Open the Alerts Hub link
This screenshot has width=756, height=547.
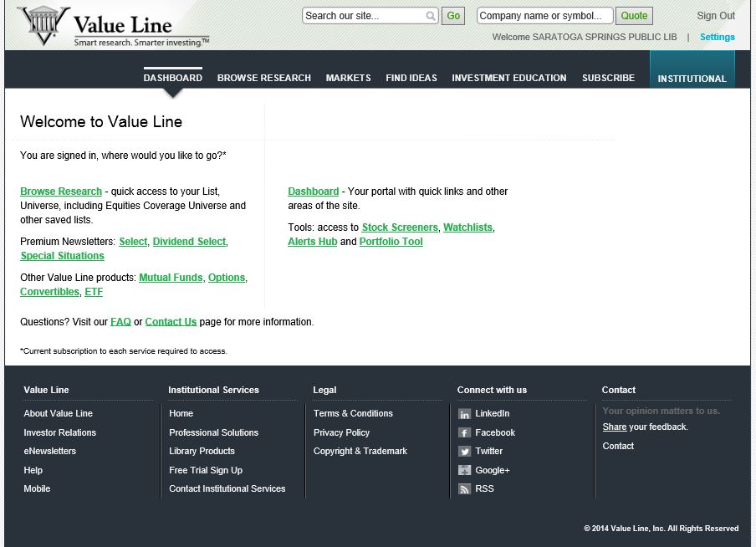click(313, 242)
